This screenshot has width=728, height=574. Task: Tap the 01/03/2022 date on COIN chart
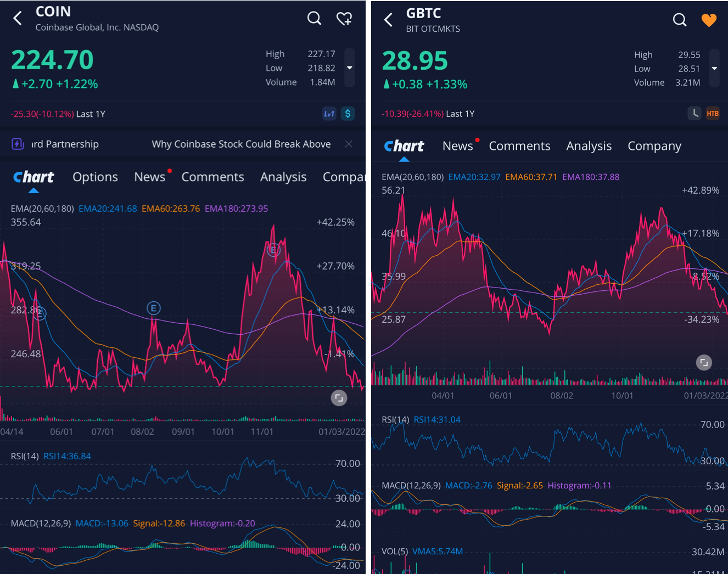[341, 432]
